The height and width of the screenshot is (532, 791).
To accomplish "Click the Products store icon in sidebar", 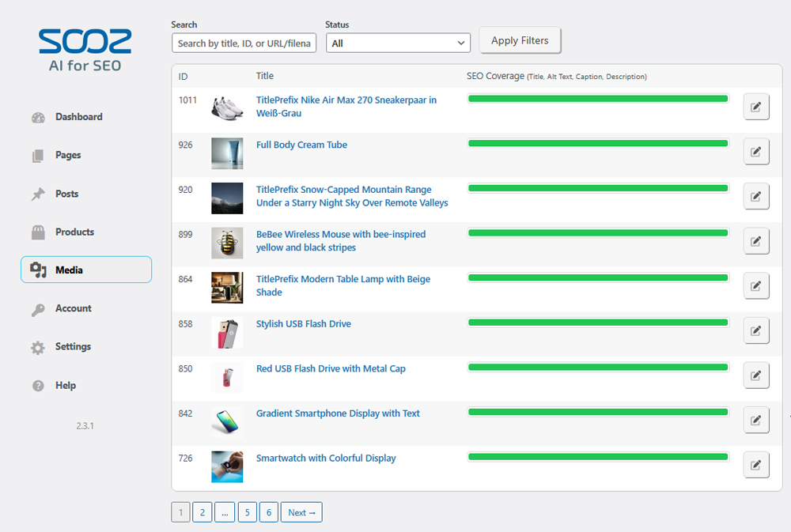I will (38, 232).
